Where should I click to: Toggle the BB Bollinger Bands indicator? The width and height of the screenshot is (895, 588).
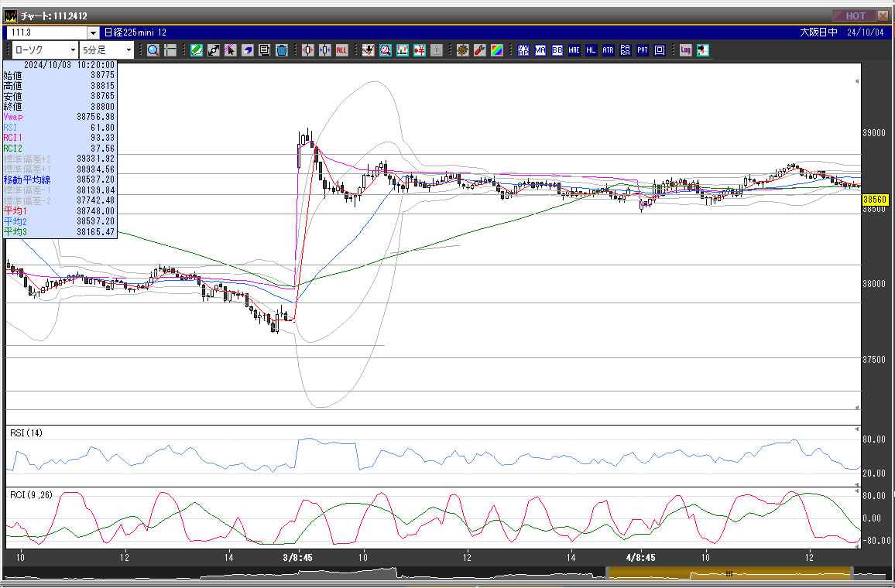point(557,50)
